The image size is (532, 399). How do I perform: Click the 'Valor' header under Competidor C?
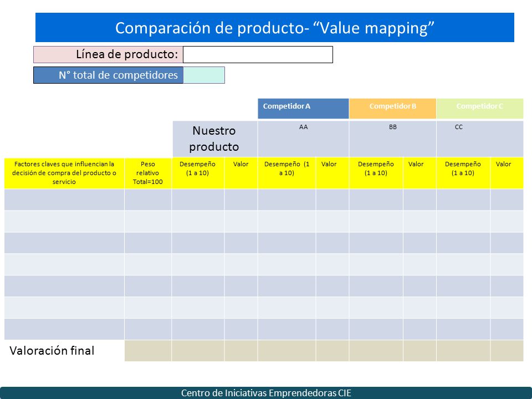click(x=507, y=173)
